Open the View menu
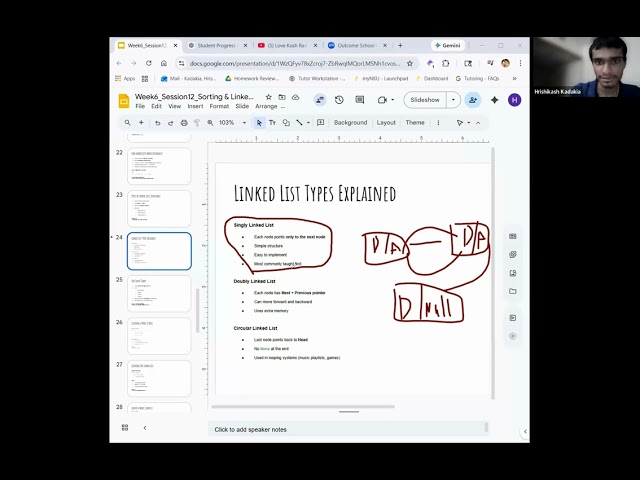640x480 pixels. [174, 106]
